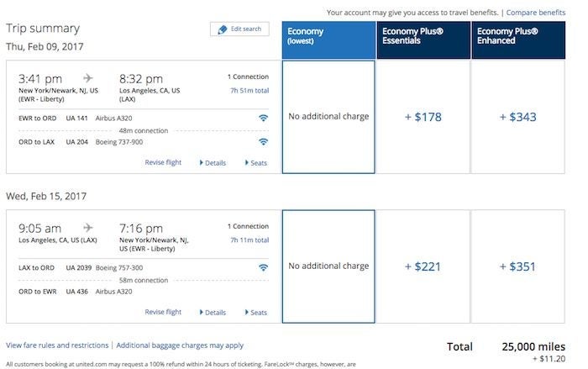
Task: Expand Details for the Feb 09 flight
Action: [x=213, y=163]
